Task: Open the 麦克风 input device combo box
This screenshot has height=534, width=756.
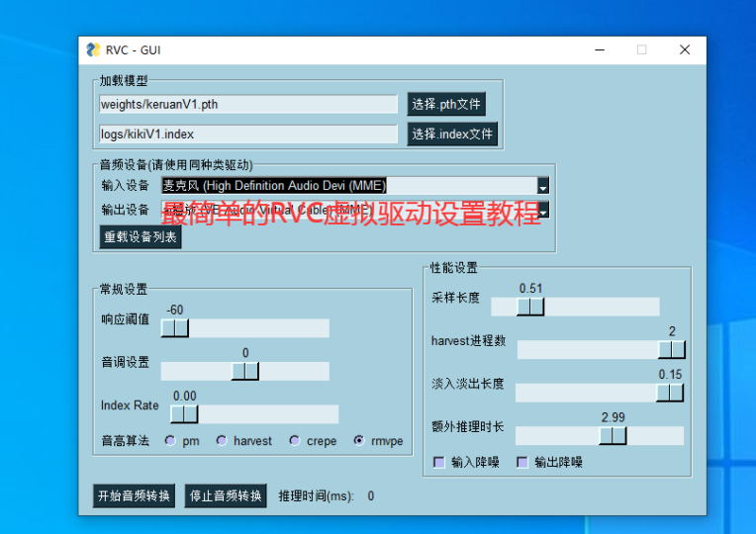Action: pos(348,186)
